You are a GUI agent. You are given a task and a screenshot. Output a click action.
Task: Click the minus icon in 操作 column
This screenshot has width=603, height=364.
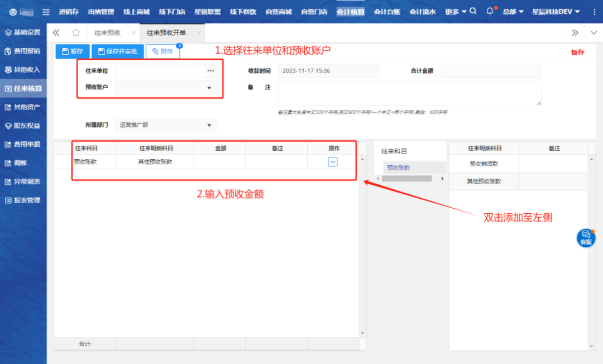pyautogui.click(x=332, y=162)
